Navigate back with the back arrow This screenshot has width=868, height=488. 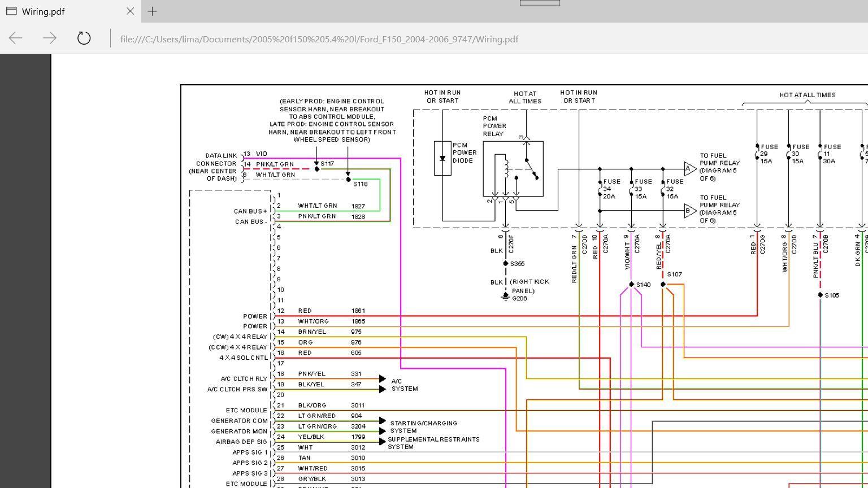tap(15, 38)
